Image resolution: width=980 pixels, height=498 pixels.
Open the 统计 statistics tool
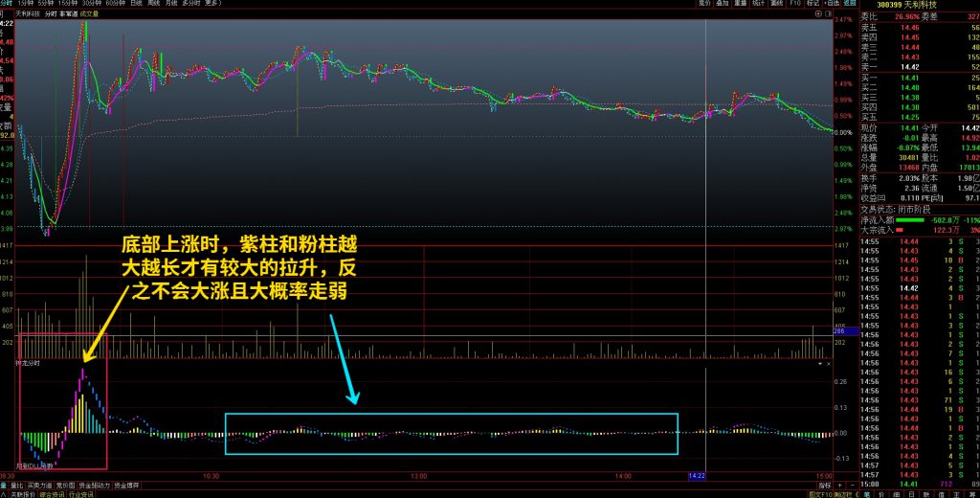[x=759, y=4]
